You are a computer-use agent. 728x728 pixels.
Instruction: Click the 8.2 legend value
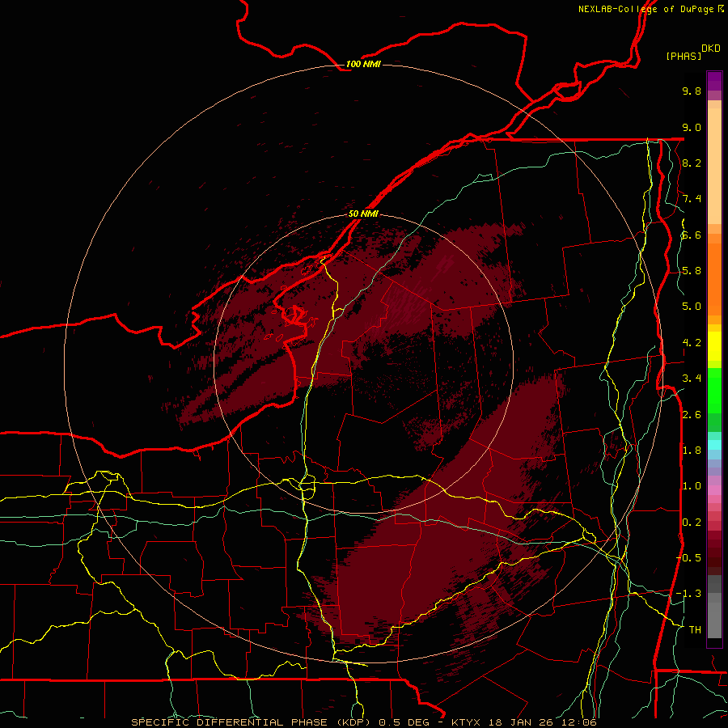pos(692,163)
